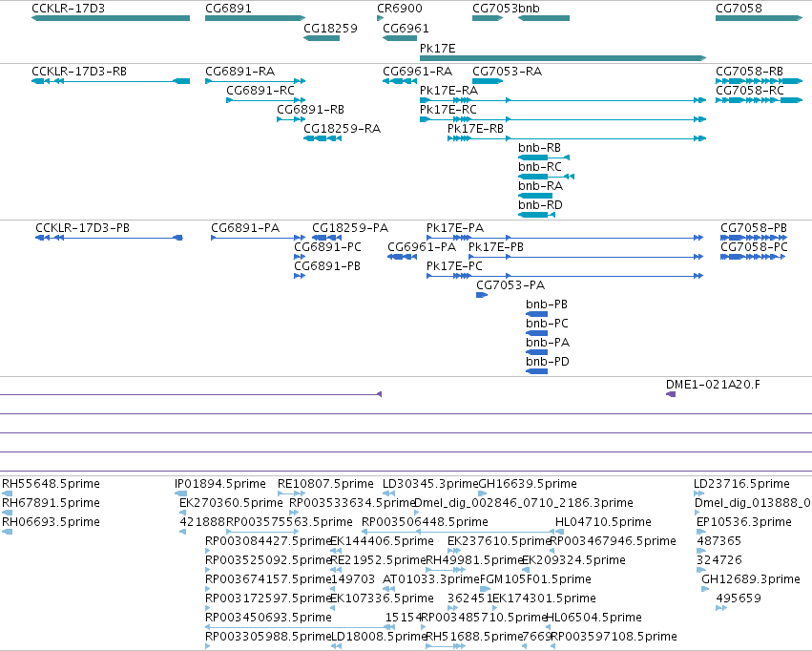Click the CG6891-RB transcript label
The image size is (812, 651).
point(311,109)
